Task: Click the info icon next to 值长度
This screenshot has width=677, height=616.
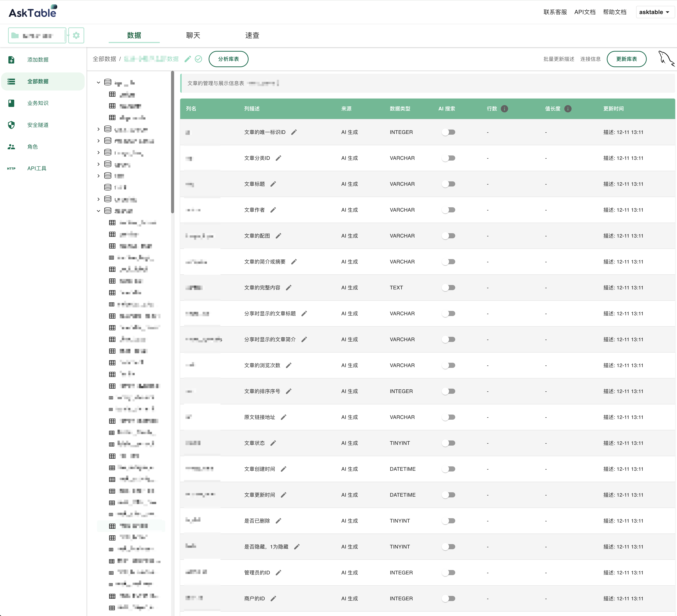Action: pos(568,109)
